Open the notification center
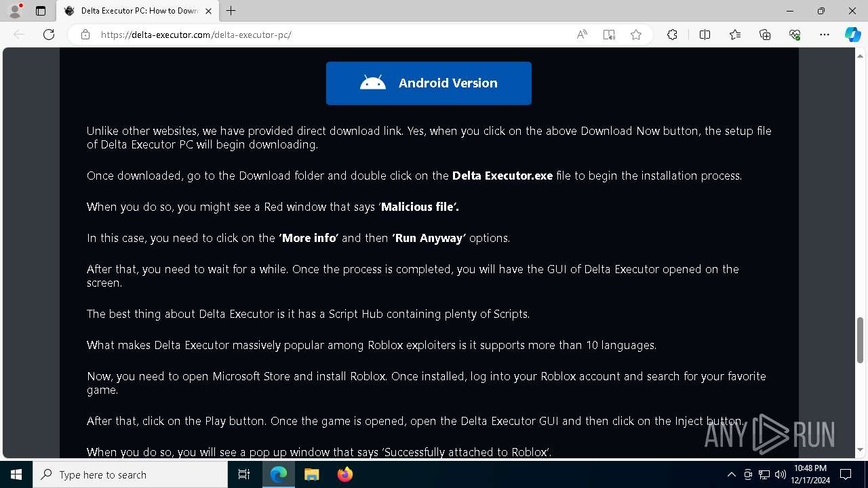The width and height of the screenshot is (868, 488). tap(846, 474)
